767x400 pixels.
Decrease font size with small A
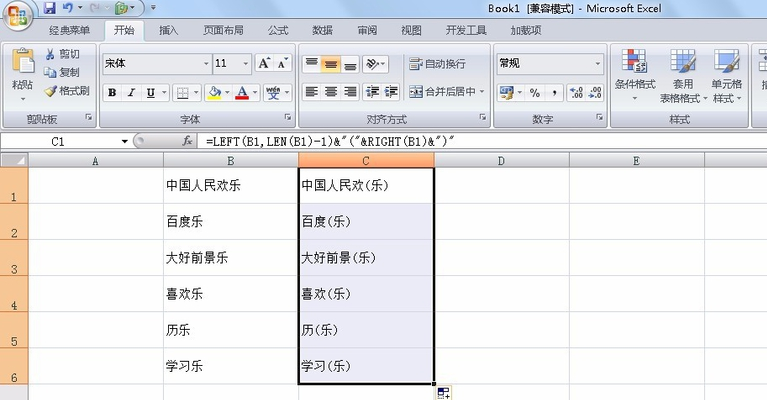coord(282,64)
